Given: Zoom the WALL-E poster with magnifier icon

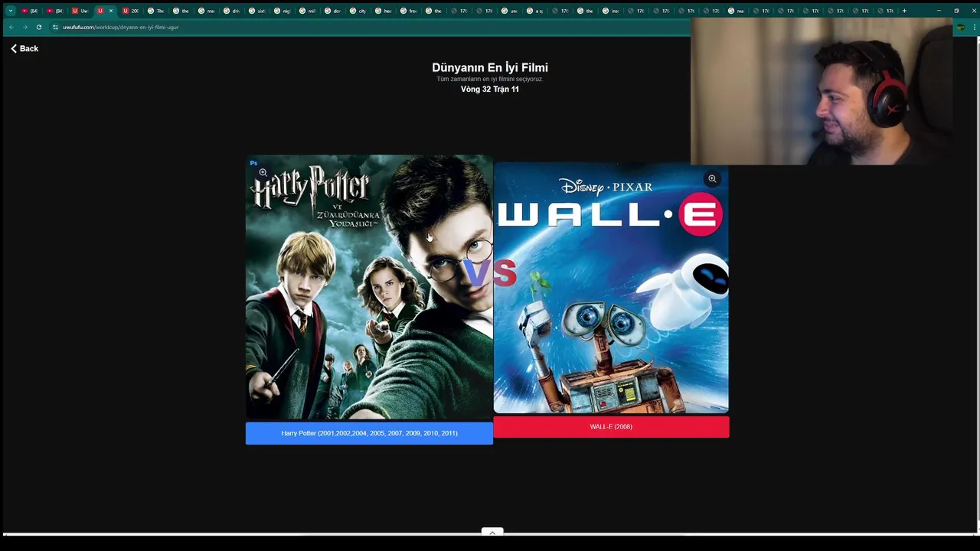Looking at the screenshot, I should [x=712, y=178].
